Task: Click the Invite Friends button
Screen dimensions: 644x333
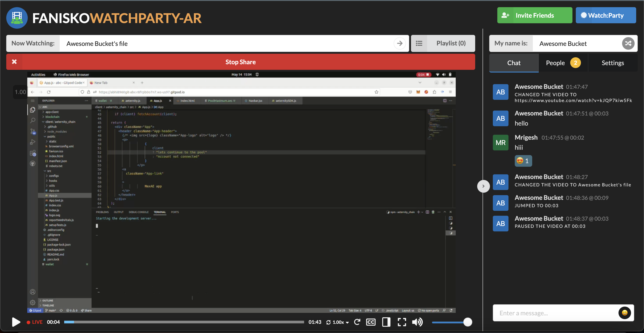Action: 534,15
